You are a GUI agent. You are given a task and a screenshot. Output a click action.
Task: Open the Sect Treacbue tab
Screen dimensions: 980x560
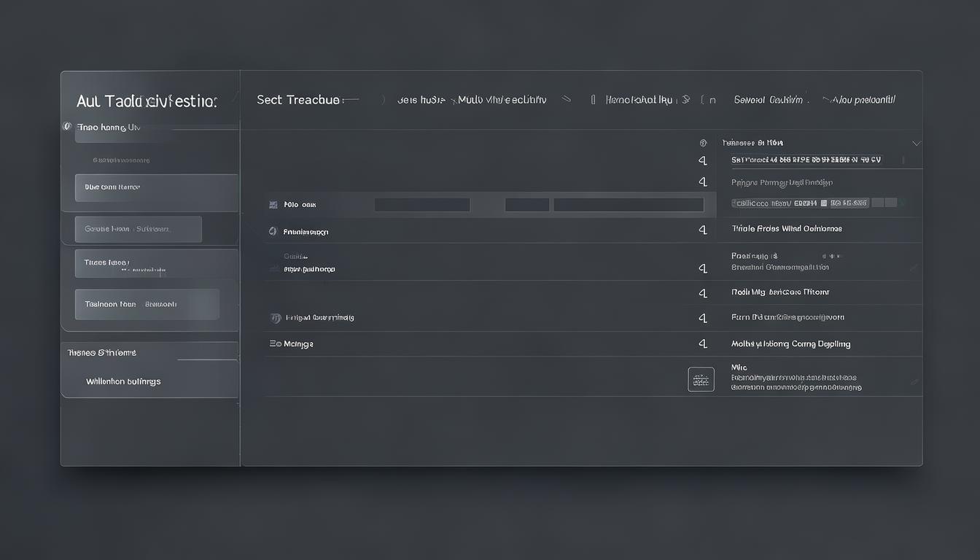pyautogui.click(x=297, y=100)
